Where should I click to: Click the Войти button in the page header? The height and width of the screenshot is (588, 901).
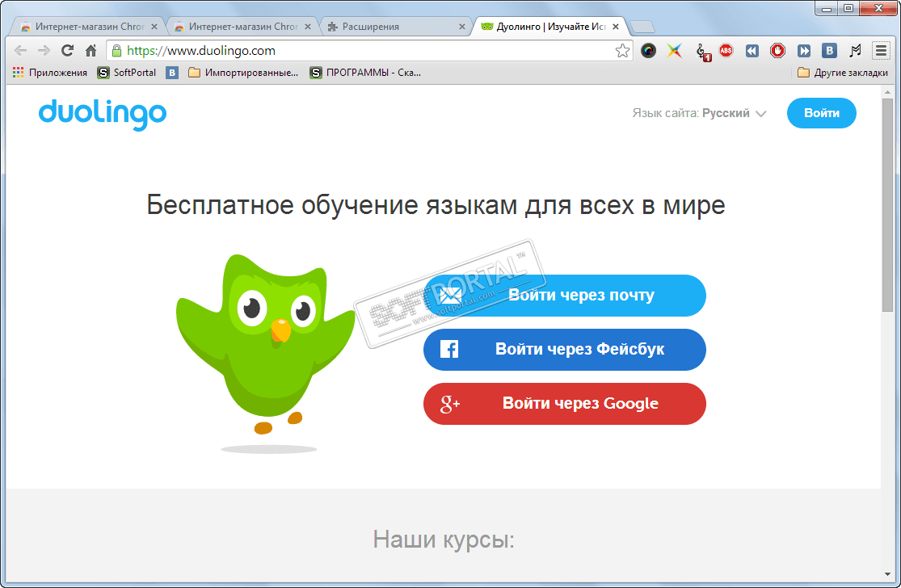click(822, 113)
